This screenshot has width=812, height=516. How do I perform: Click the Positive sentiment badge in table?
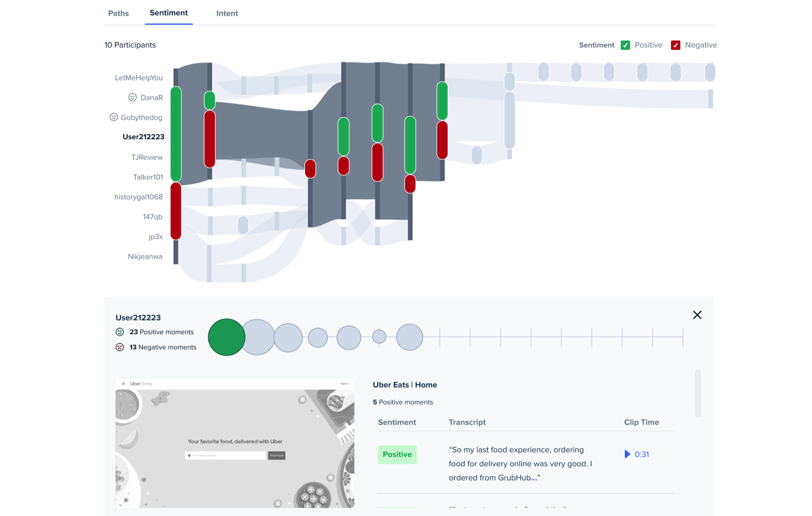tap(397, 454)
